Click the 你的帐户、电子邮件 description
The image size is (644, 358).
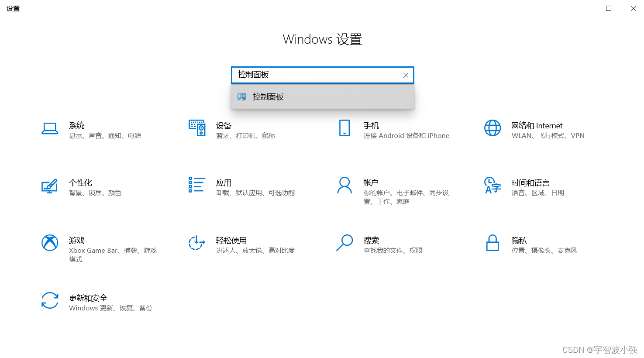(x=406, y=197)
